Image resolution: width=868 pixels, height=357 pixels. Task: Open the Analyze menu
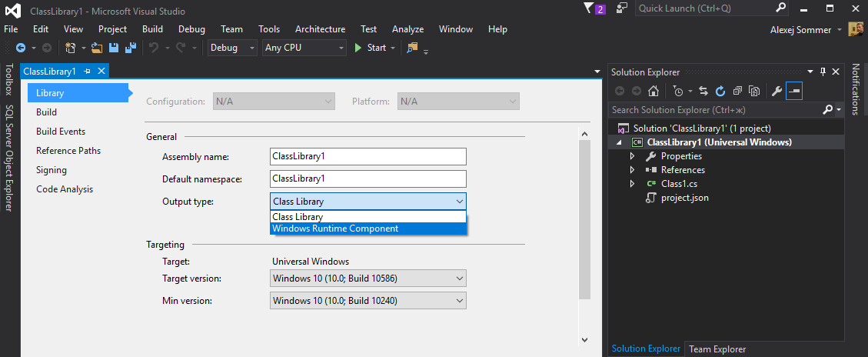tap(408, 29)
